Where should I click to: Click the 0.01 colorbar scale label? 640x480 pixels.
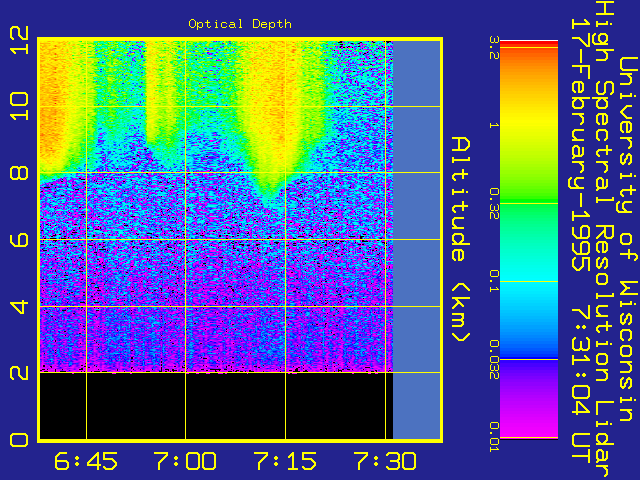coord(494,437)
